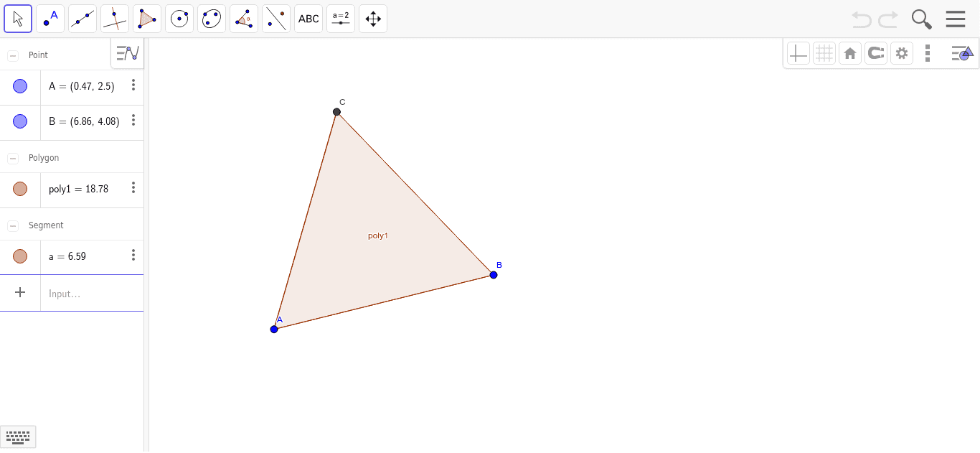The image size is (980, 453).
Task: Toggle visibility of point B
Action: pos(20,121)
